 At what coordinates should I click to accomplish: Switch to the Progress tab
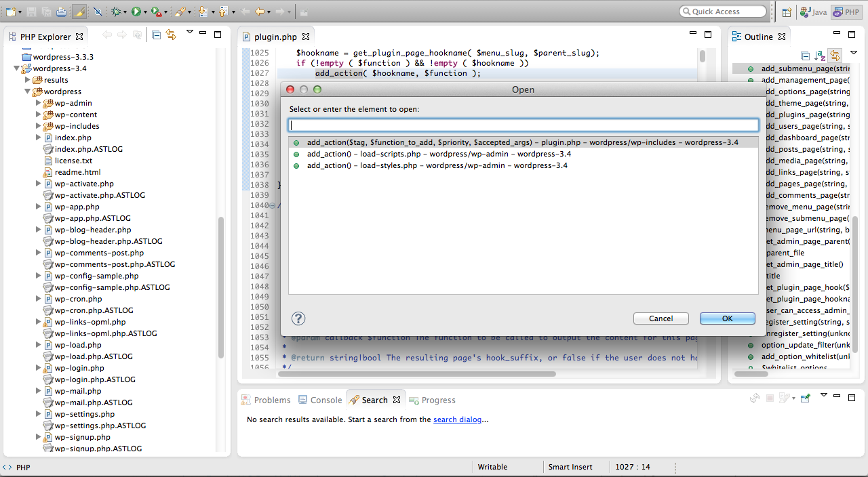pos(432,400)
